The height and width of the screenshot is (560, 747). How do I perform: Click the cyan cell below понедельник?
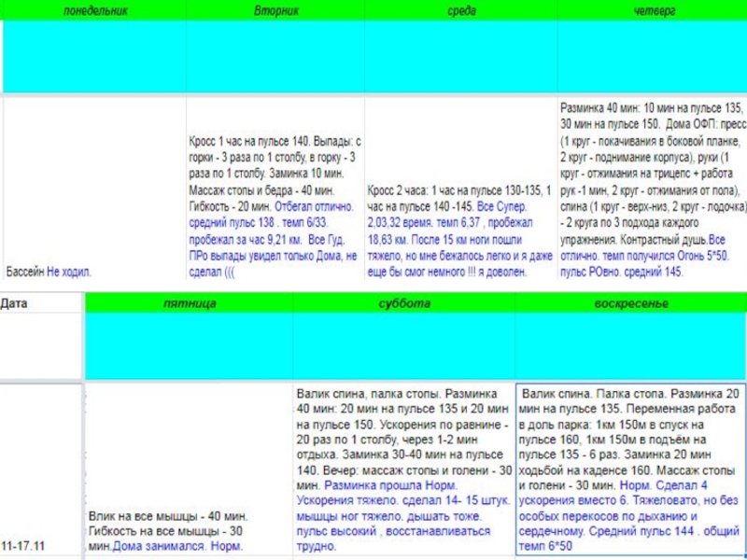(94, 56)
